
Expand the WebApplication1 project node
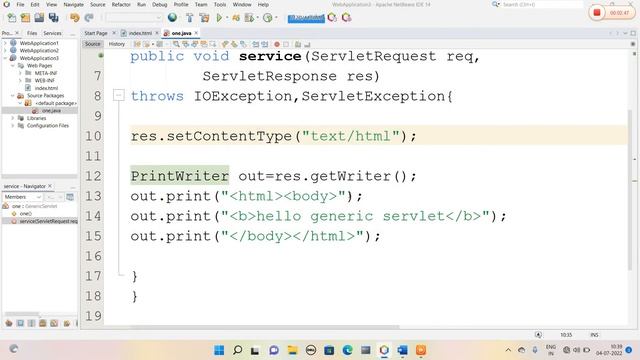tap(5, 43)
